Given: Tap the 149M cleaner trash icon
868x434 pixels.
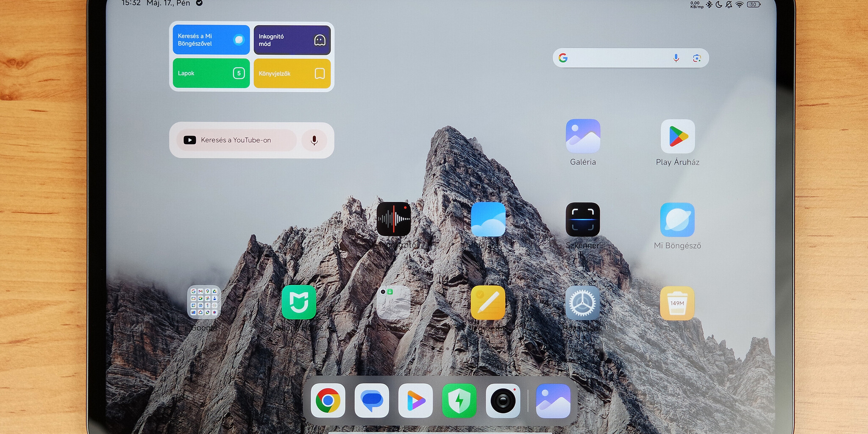Looking at the screenshot, I should click(x=677, y=303).
